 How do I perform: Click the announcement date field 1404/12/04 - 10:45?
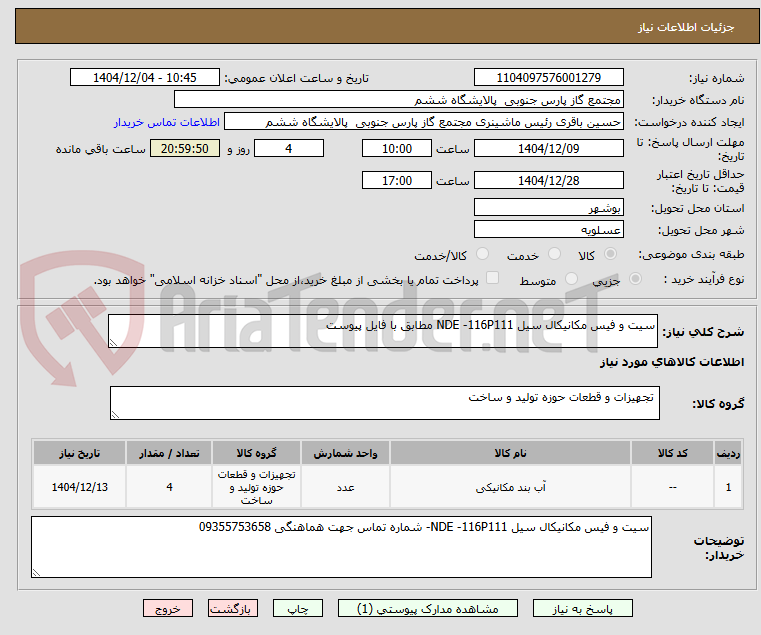145,77
